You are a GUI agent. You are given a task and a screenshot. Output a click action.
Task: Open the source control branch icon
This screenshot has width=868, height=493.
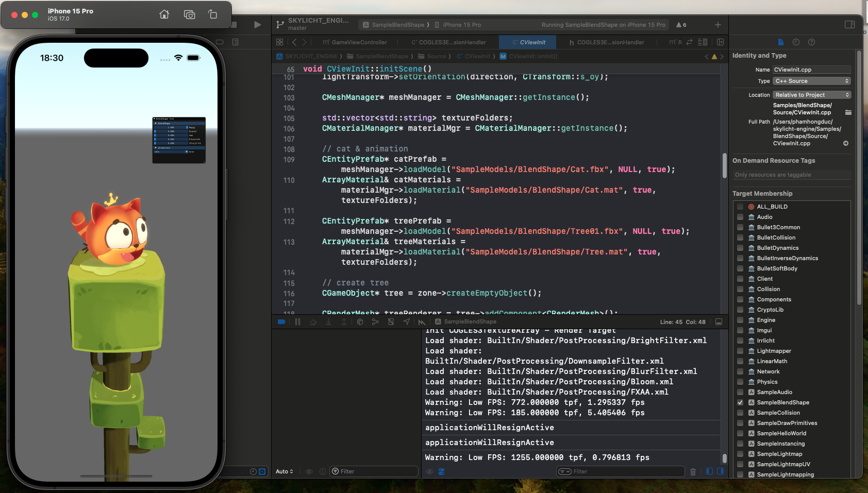point(280,24)
